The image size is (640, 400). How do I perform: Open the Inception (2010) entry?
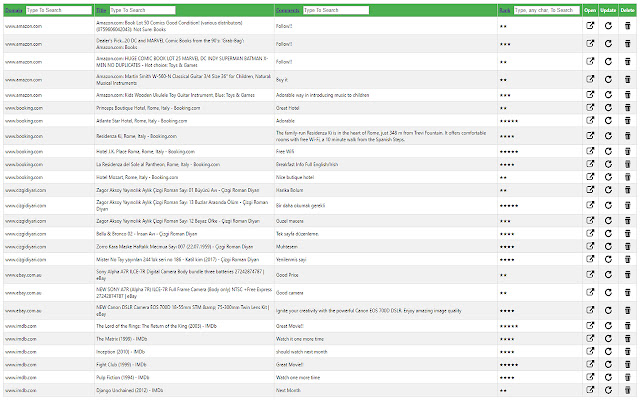(590, 351)
